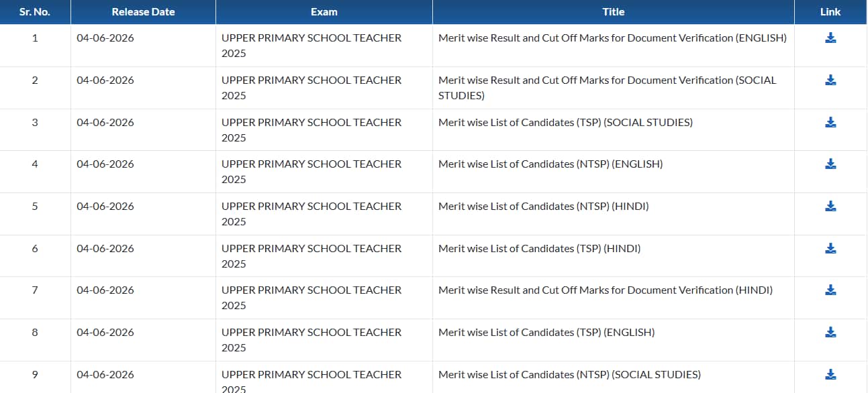Screen dimensions: 868x393
Task: Download TSP HINDI merit list file
Action: [x=830, y=248]
